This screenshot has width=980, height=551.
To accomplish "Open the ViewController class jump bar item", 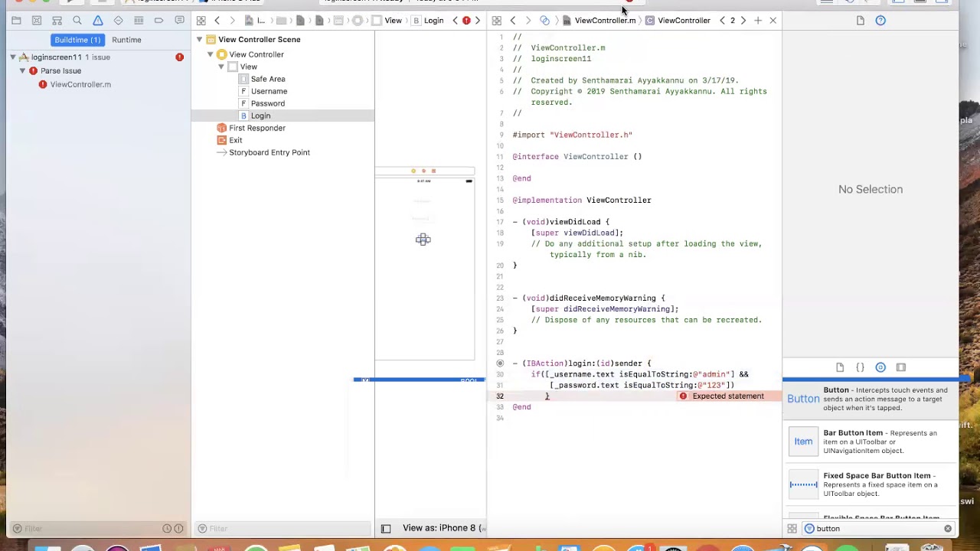I will (684, 21).
